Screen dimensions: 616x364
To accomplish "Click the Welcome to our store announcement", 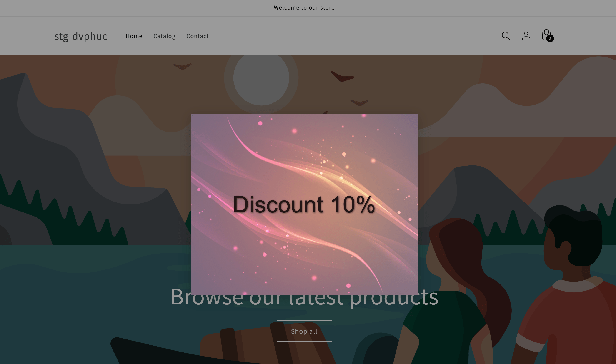I will click(x=304, y=7).
